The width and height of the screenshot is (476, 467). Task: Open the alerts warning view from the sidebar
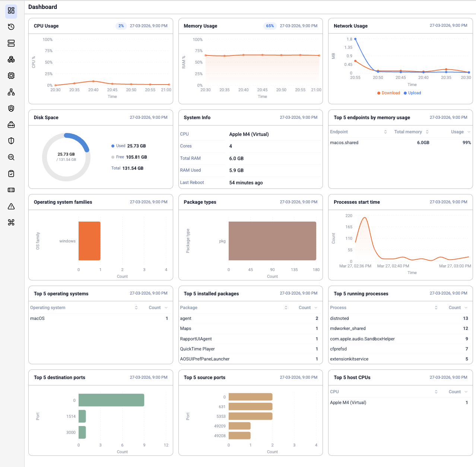pyautogui.click(x=11, y=206)
